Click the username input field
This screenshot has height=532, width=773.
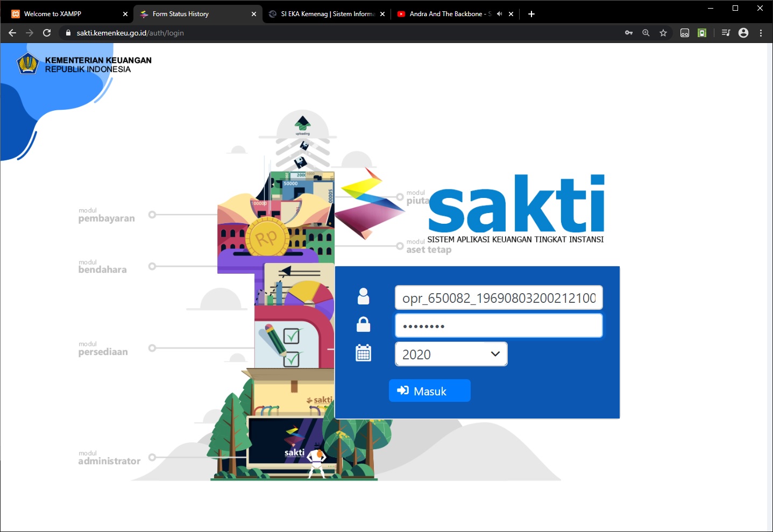[x=498, y=298]
